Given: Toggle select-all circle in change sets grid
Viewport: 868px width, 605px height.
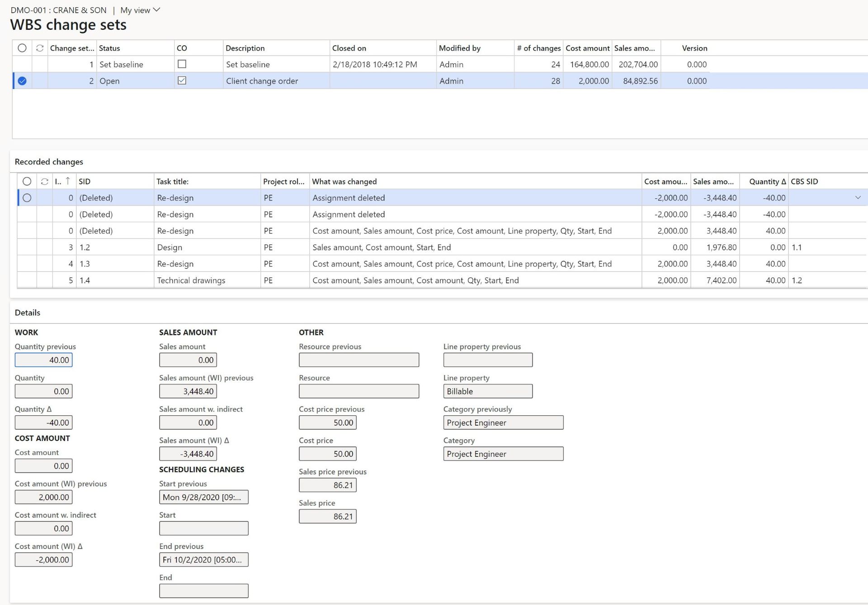Looking at the screenshot, I should (22, 48).
